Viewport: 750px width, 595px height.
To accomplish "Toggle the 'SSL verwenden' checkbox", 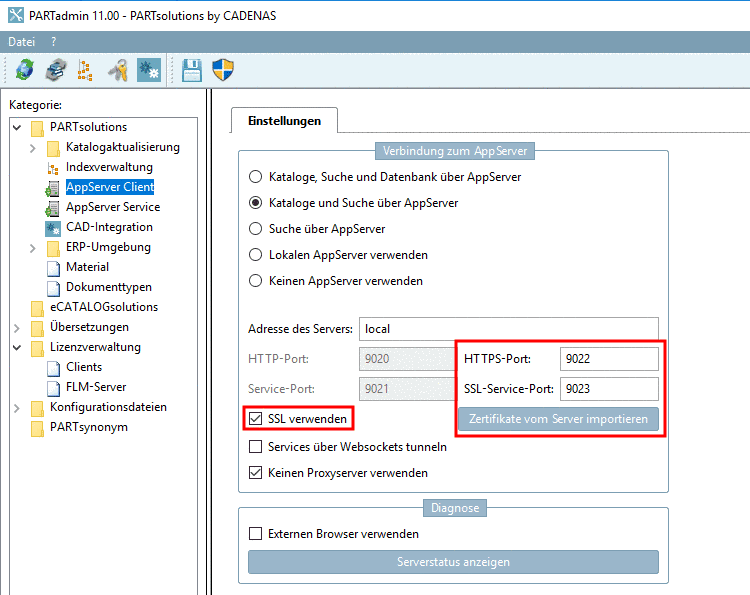I will [255, 419].
